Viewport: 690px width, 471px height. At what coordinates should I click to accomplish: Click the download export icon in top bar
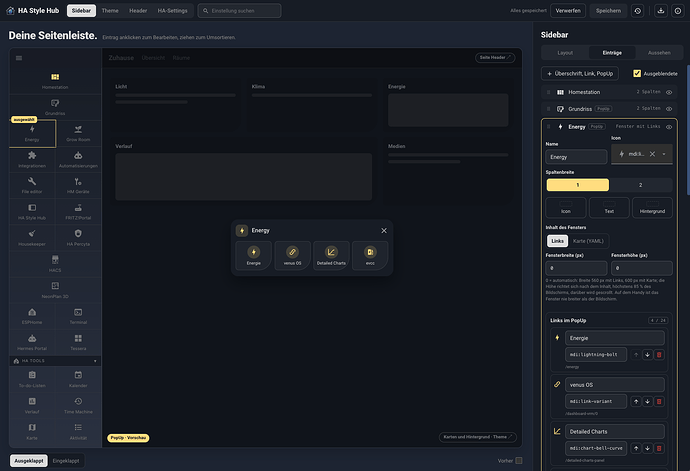tap(661, 11)
